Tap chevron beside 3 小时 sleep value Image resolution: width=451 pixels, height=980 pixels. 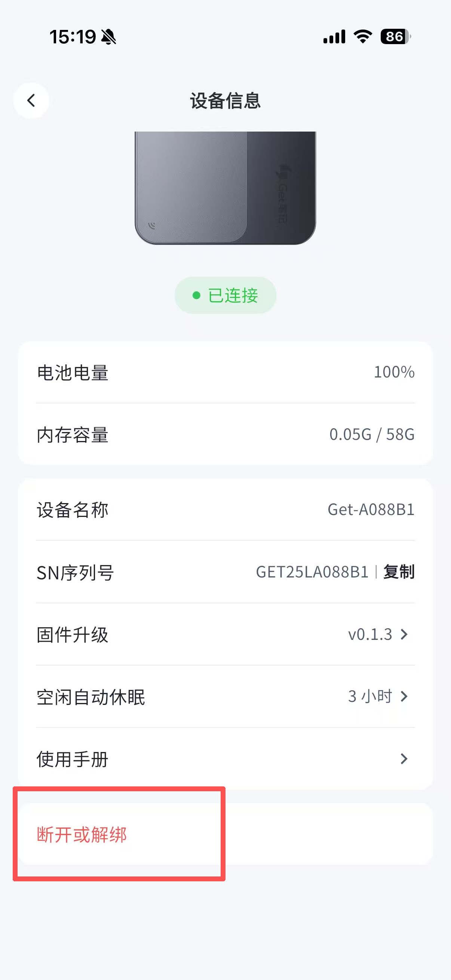404,697
